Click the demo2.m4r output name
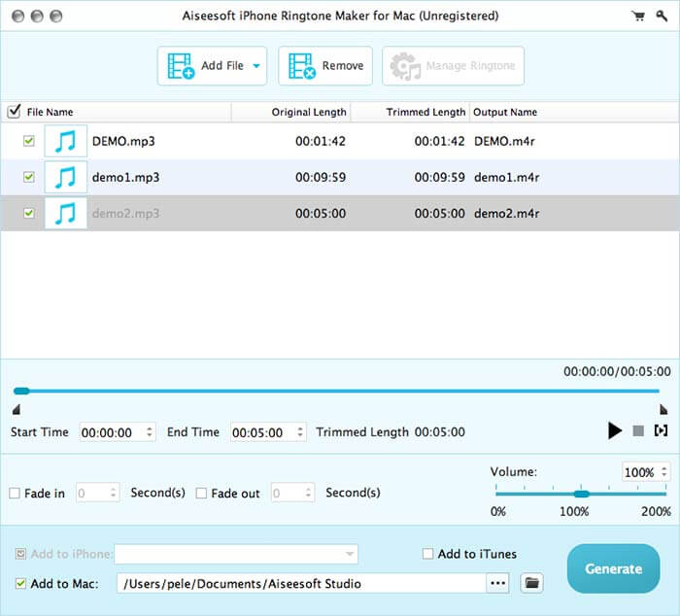Screen dimensions: 680x616 [x=506, y=214]
